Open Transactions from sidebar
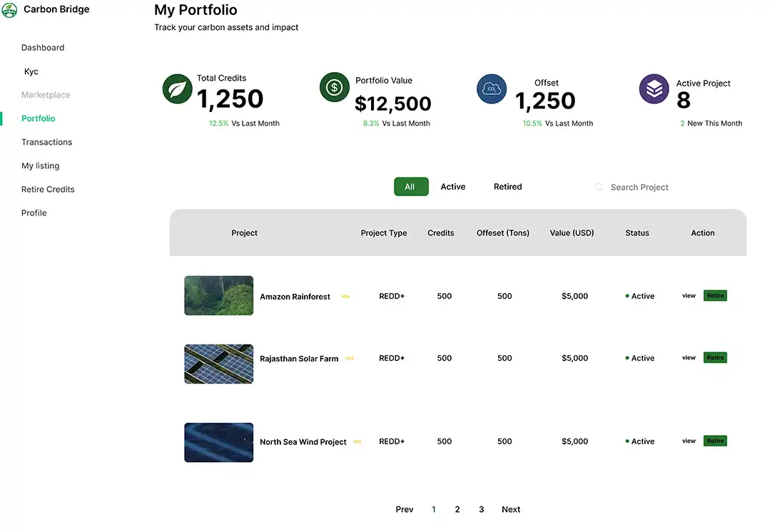 [47, 142]
